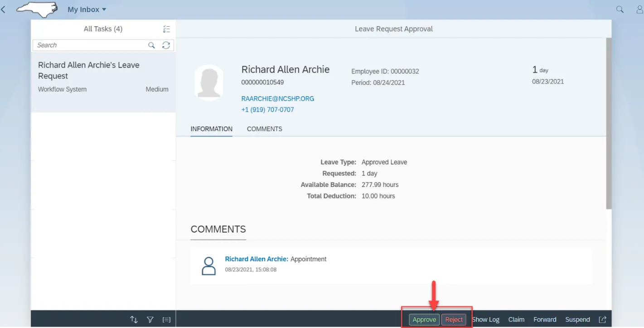This screenshot has width=644, height=328.
Task: Click the Leave Request Approval title
Action: pyautogui.click(x=394, y=29)
